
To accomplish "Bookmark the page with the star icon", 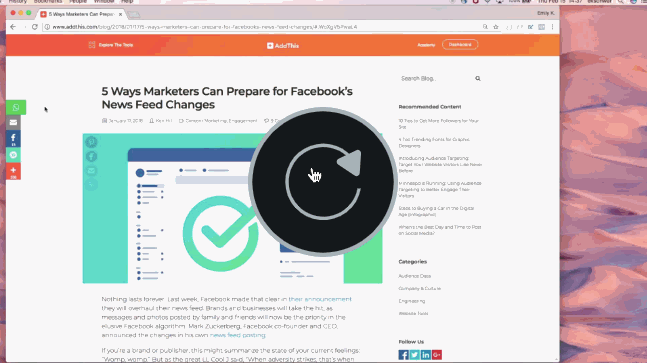I will pyautogui.click(x=496, y=27).
